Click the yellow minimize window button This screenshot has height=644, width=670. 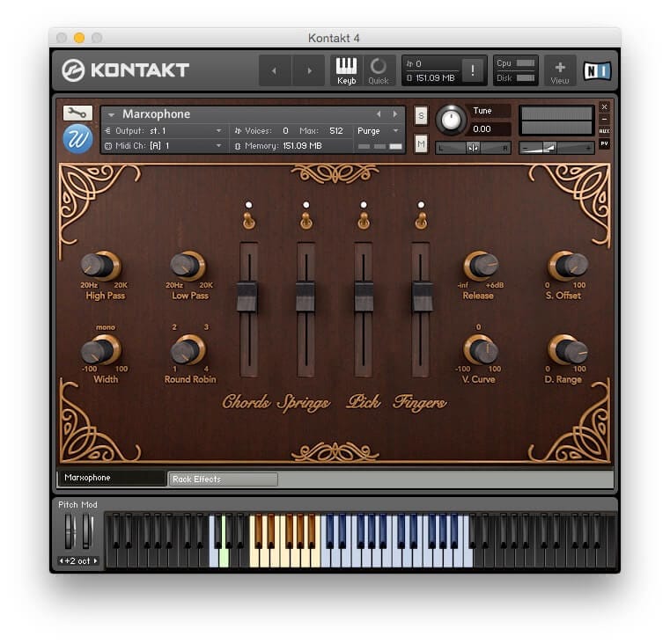79,38
